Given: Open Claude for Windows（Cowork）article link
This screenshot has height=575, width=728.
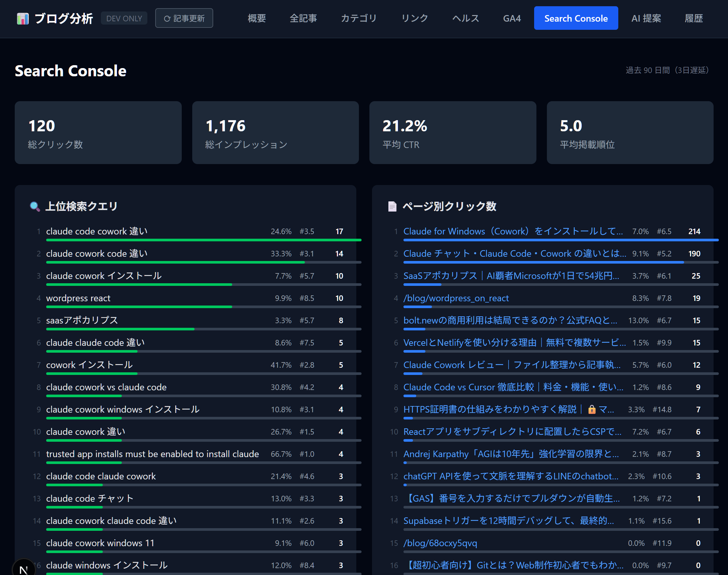Looking at the screenshot, I should coord(513,231).
